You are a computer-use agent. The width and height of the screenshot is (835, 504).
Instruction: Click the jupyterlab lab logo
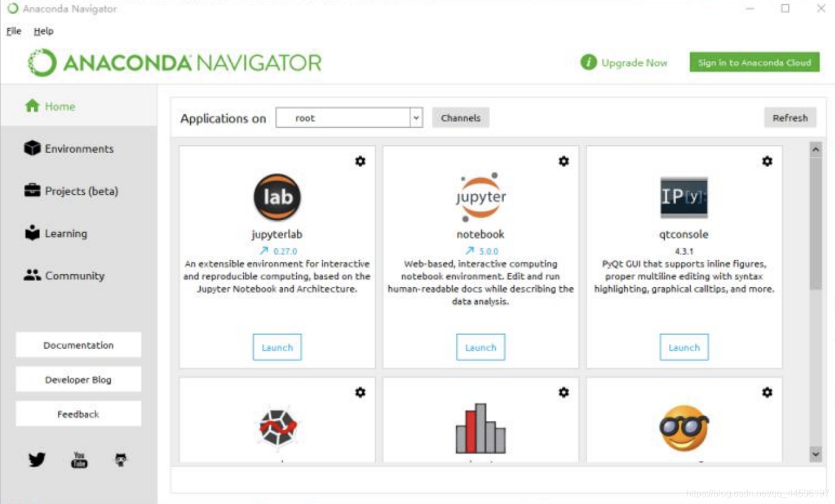[x=277, y=197]
